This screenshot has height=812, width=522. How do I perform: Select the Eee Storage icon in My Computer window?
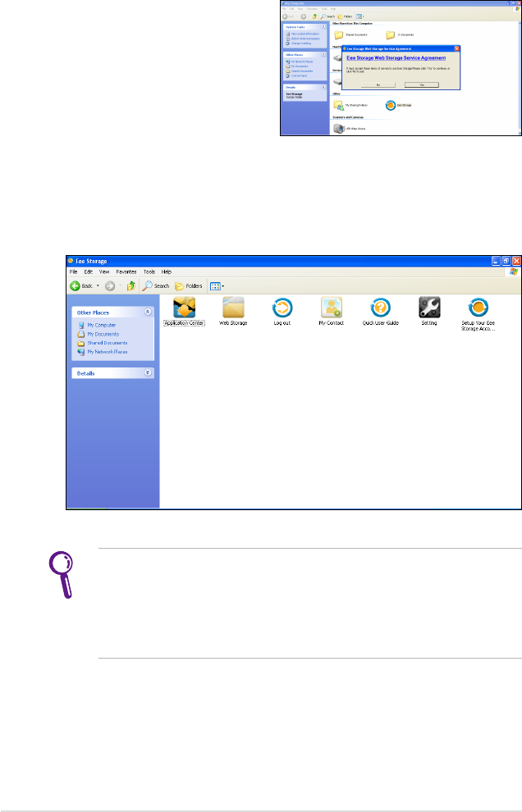(391, 105)
